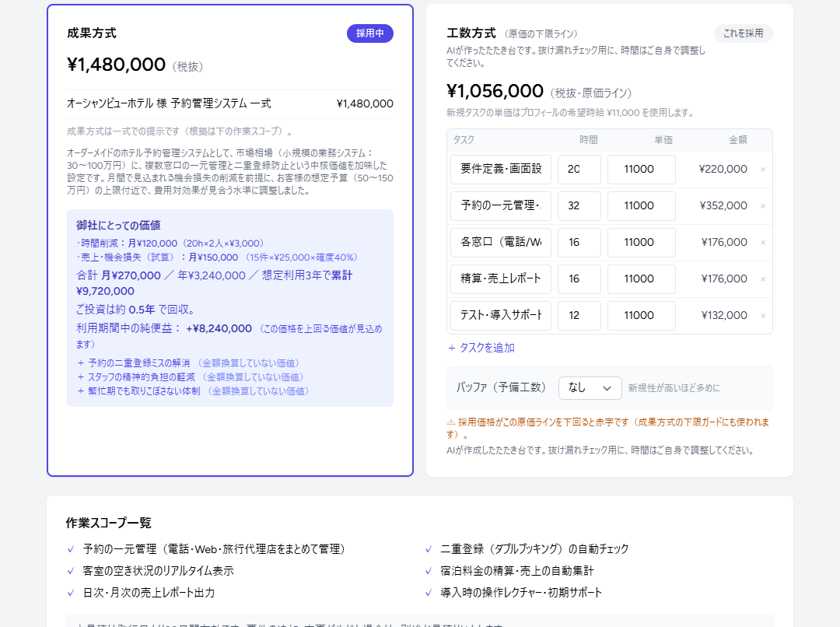Select the ¥352,000 amount cell

[723, 206]
